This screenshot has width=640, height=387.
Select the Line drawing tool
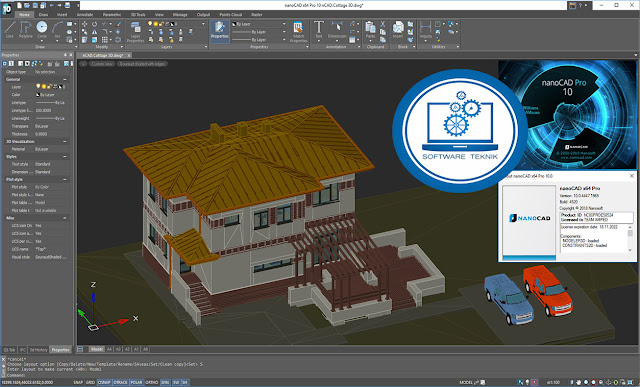10,29
